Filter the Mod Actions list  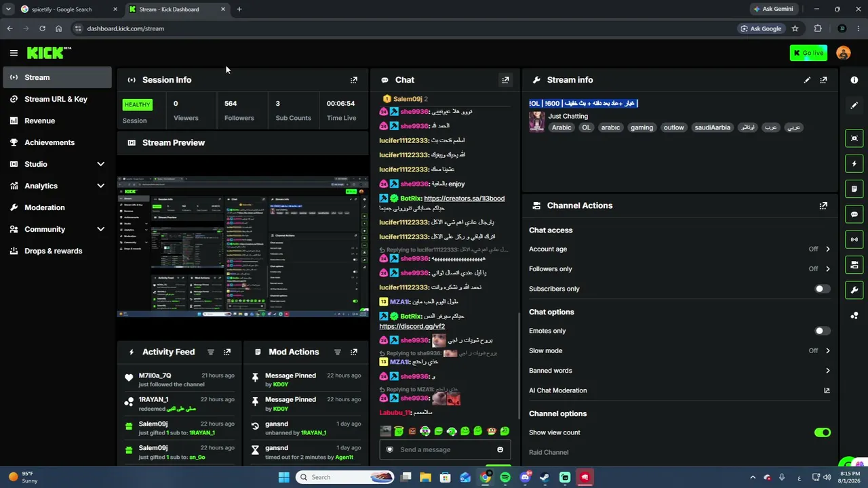click(x=337, y=352)
